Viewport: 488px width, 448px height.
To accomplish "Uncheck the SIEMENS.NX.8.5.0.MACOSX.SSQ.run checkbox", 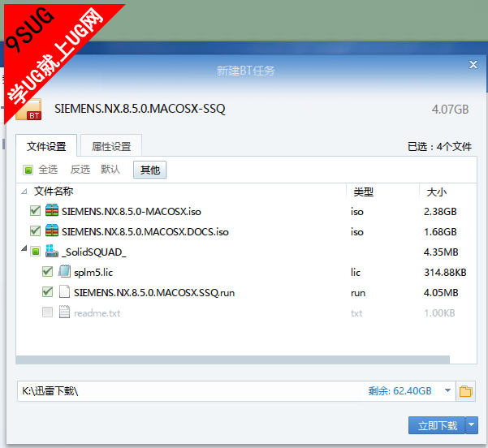I will 47,292.
